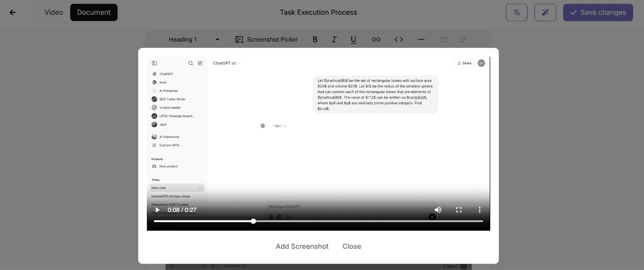Click the Thinking status indicator
This screenshot has height=270, width=644.
279,126
